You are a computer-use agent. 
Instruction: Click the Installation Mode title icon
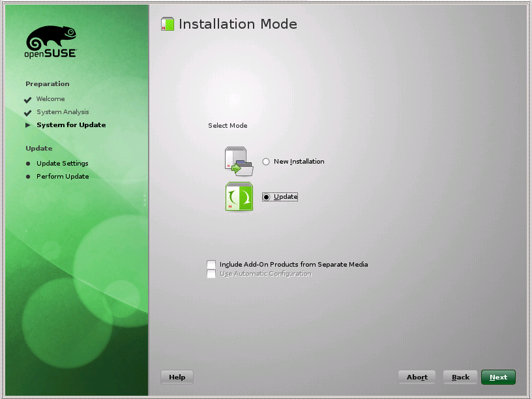[168, 24]
